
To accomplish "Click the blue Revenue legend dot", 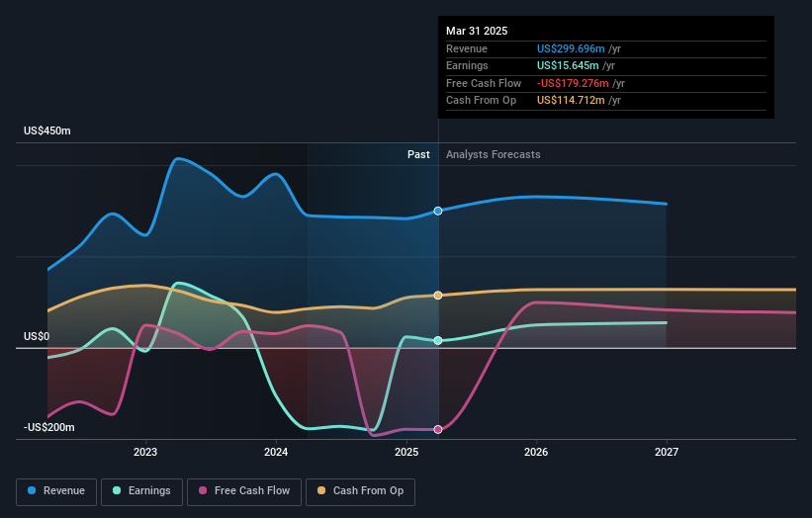I will coord(32,490).
